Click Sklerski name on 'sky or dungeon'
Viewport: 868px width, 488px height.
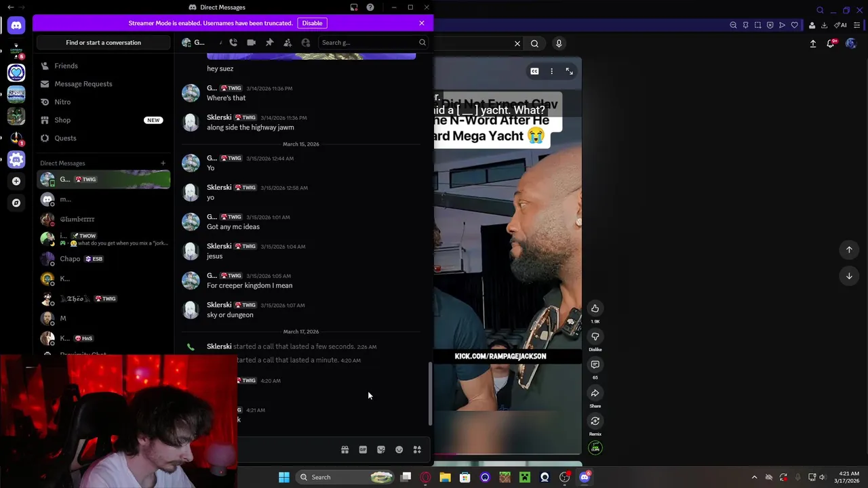219,305
